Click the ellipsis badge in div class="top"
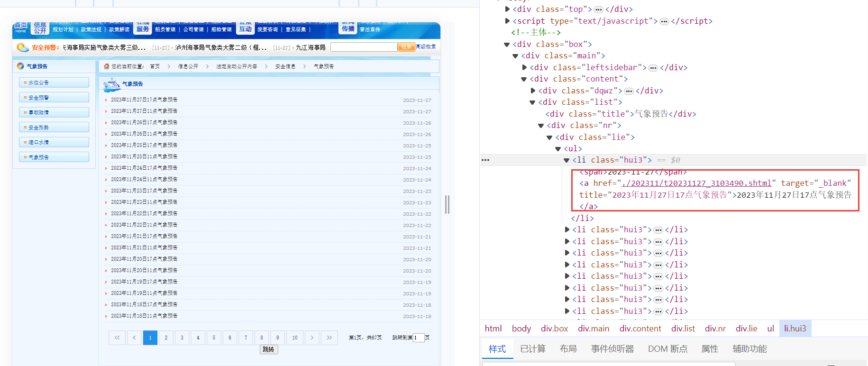Viewport: 868px width, 366px height. pos(598,9)
